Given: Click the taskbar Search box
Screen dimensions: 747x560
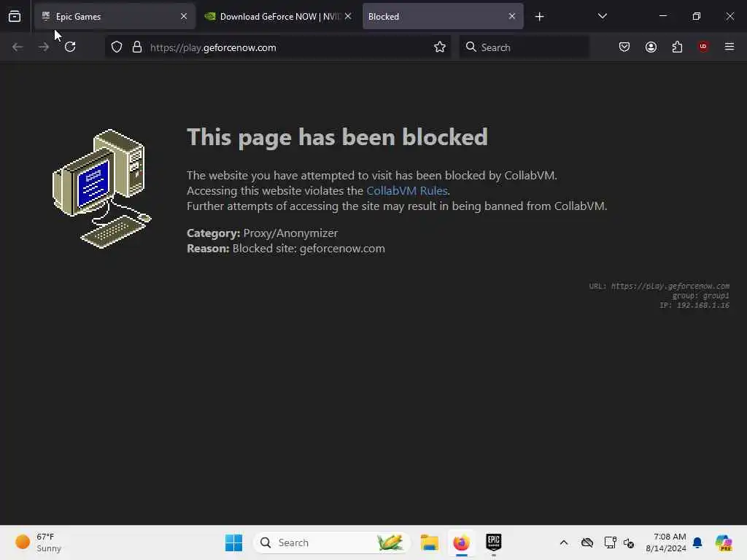Looking at the screenshot, I should 332,542.
